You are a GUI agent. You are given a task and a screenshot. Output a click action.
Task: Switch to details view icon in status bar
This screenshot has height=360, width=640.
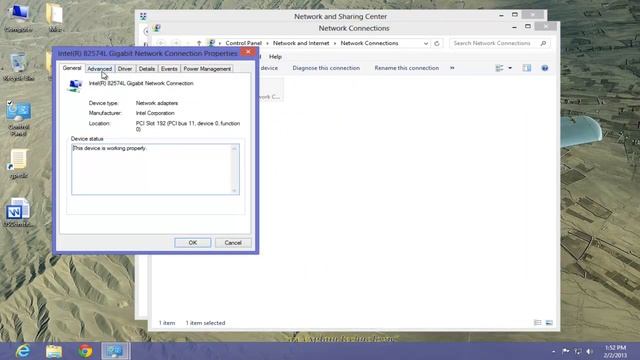pos(538,323)
